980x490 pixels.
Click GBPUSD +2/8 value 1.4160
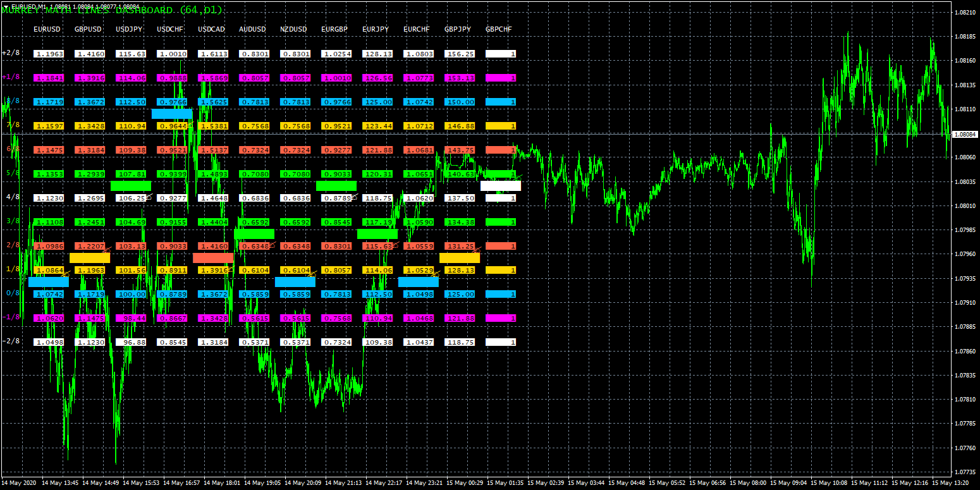tap(90, 54)
